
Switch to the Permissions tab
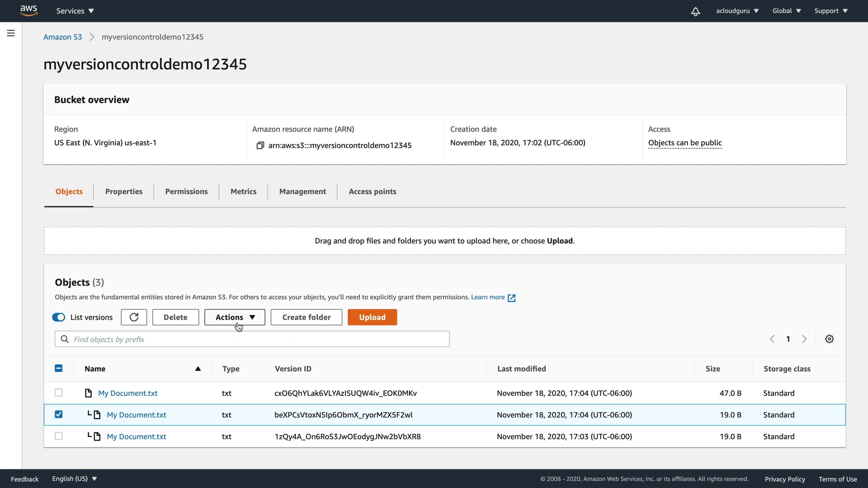(x=186, y=192)
